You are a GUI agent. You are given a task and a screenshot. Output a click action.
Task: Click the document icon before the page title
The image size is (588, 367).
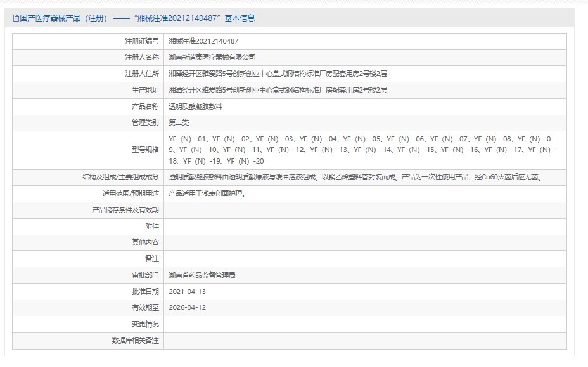click(x=14, y=18)
